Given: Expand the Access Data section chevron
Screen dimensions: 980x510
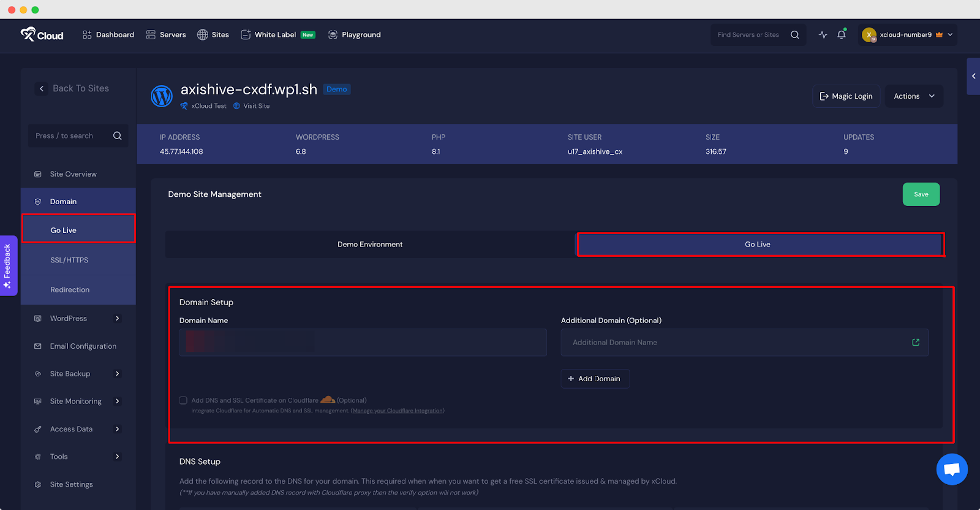Looking at the screenshot, I should point(118,429).
